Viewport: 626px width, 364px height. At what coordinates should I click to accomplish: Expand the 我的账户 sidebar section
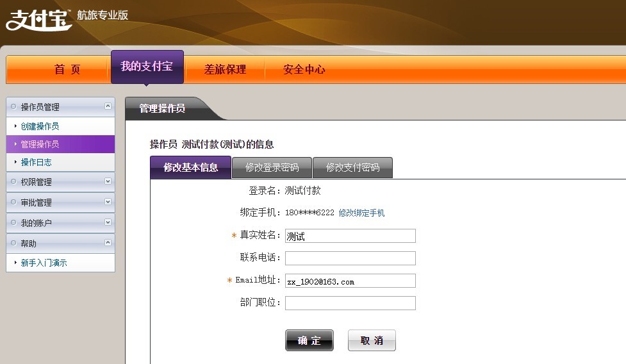108,222
